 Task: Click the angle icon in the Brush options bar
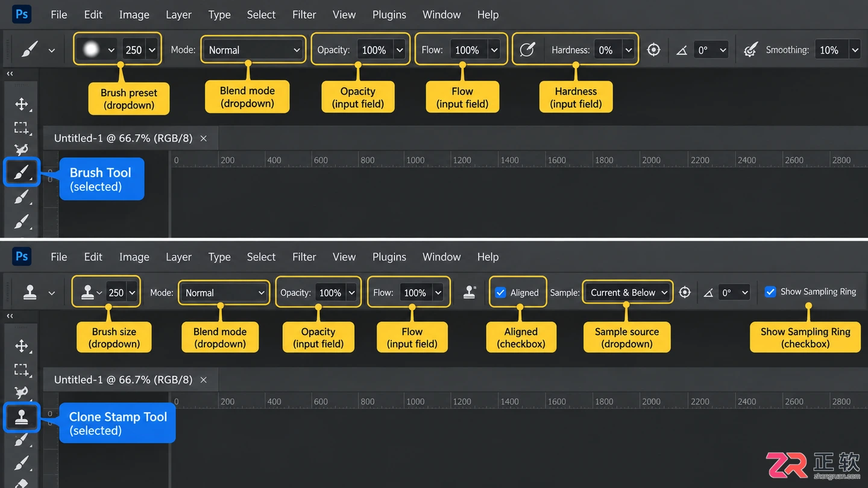point(682,51)
